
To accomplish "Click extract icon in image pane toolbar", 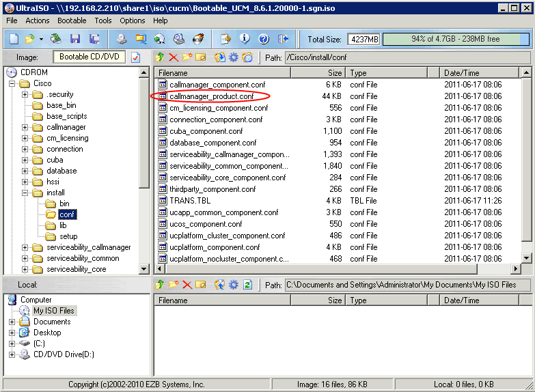I will point(220,57).
